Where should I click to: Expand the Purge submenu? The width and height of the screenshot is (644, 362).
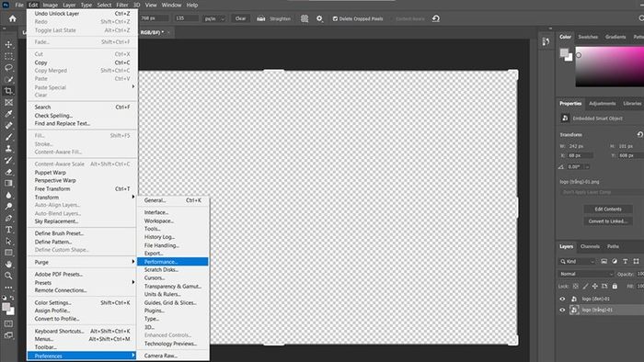(x=82, y=262)
